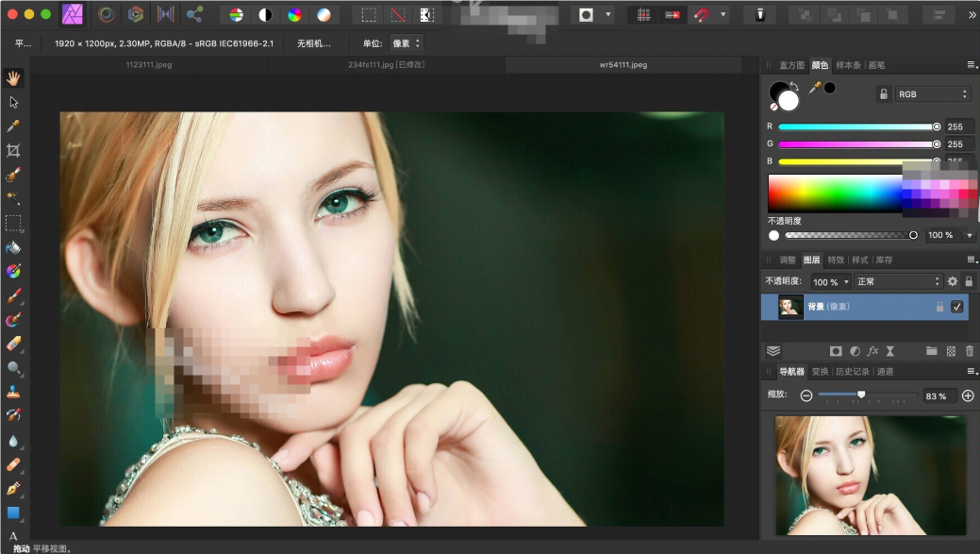980x554 pixels.
Task: Select the Move tool arrow
Action: pyautogui.click(x=13, y=103)
